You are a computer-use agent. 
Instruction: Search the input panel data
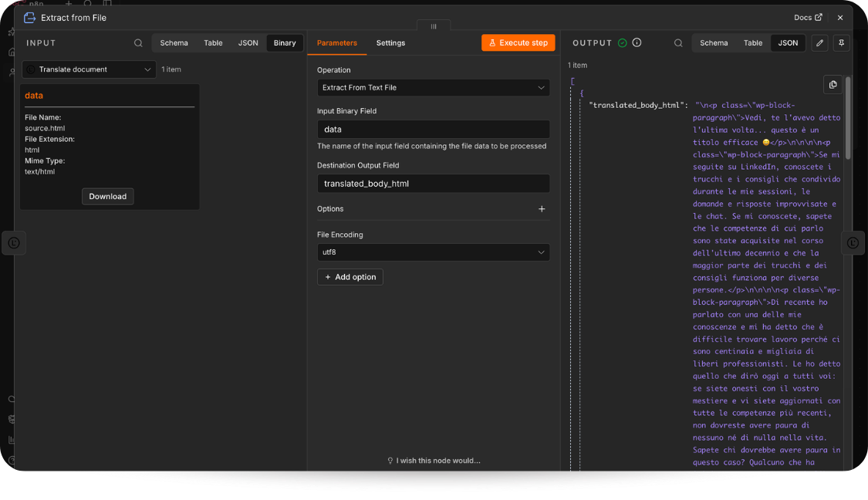(138, 43)
